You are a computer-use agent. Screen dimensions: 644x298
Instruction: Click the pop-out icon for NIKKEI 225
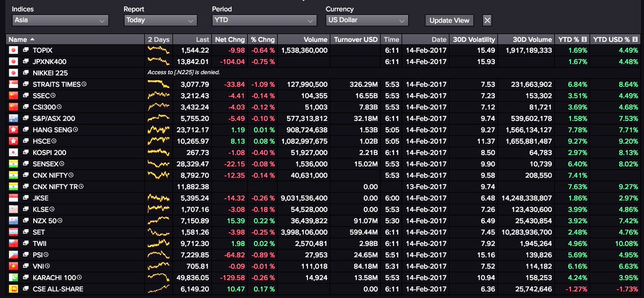point(26,72)
